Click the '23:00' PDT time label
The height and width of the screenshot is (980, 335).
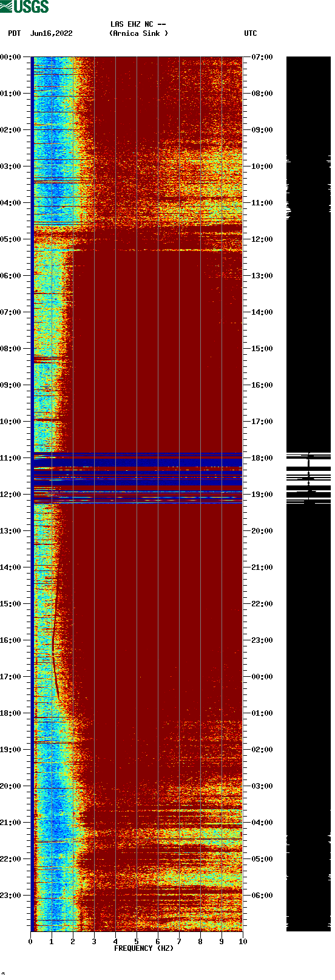coord(10,896)
